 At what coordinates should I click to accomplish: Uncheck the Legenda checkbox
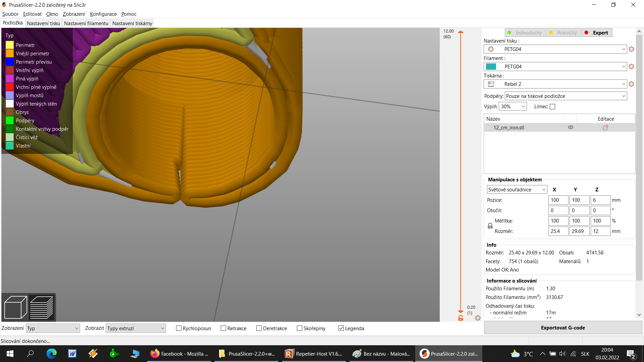coord(341,328)
